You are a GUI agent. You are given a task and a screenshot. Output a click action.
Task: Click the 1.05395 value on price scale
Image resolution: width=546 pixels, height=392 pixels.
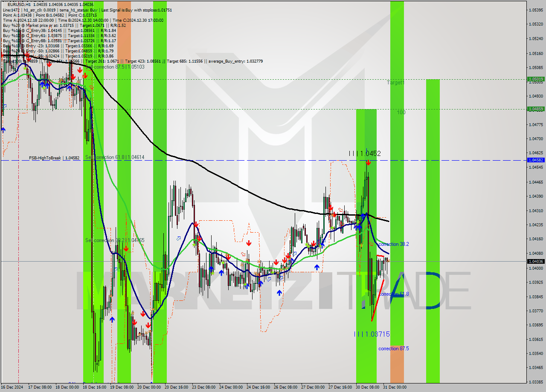[536, 10]
